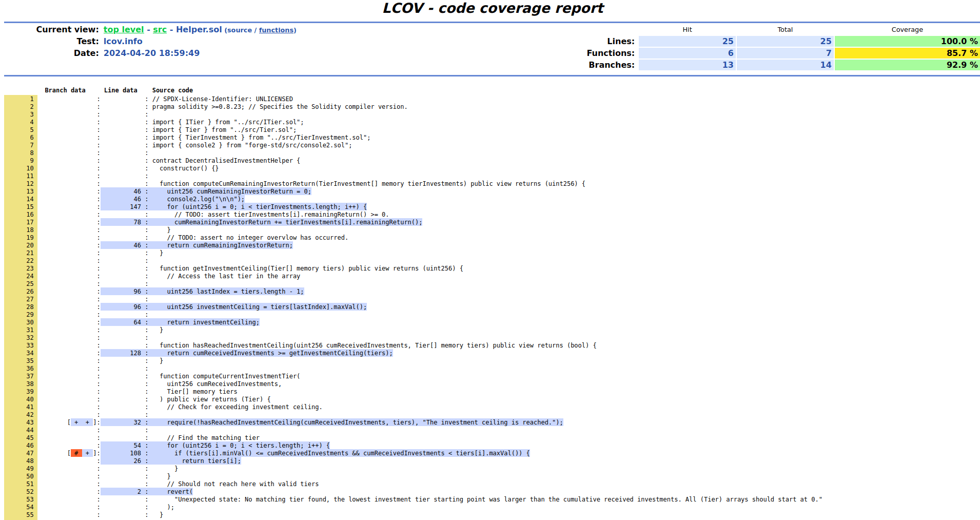This screenshot has width=980, height=520.
Task: Click the 'return investmentCeiling;' line
Action: coord(213,322)
